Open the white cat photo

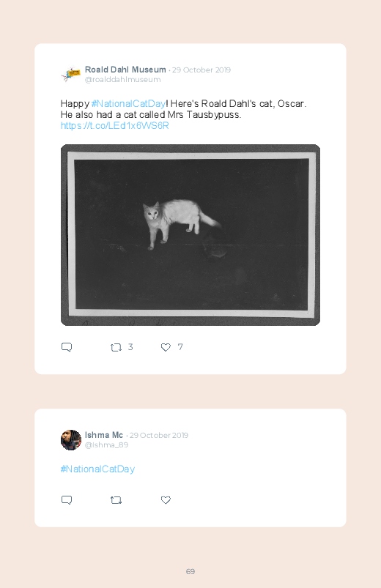190,235
